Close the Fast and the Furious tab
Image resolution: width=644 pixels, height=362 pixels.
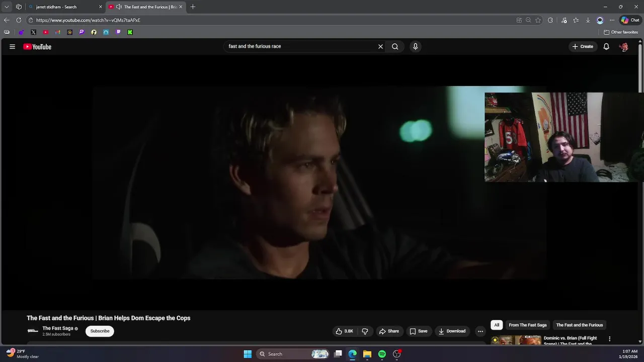click(181, 7)
